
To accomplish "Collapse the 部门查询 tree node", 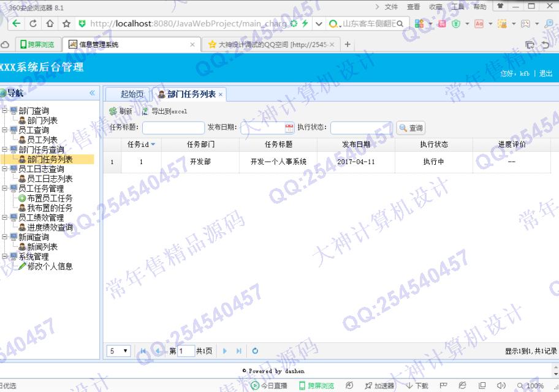I will coord(5,111).
